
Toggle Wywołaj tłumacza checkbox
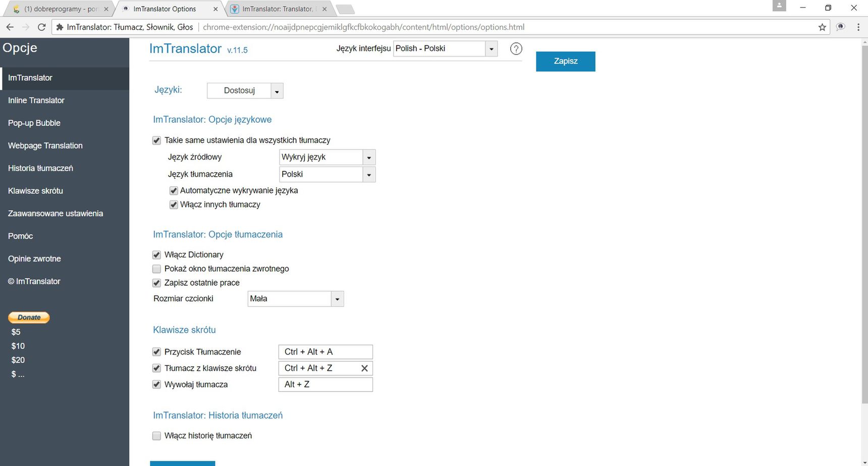click(156, 385)
